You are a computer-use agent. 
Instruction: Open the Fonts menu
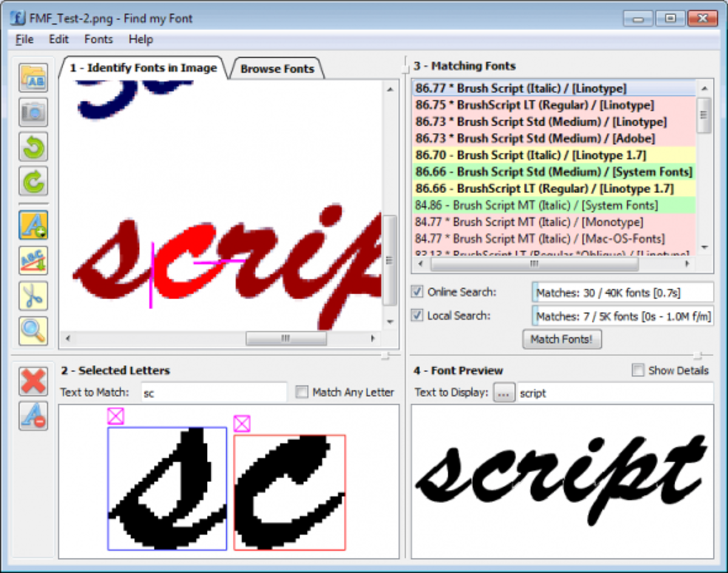tap(98, 39)
